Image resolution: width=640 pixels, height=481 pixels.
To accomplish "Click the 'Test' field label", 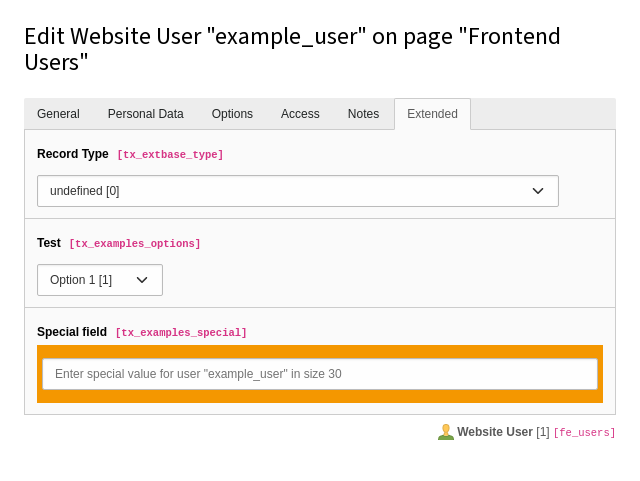I will [49, 243].
